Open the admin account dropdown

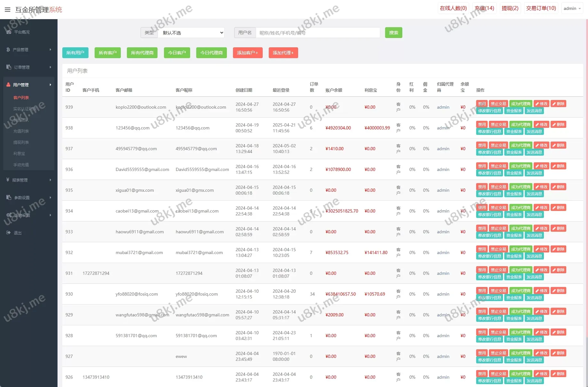(572, 9)
